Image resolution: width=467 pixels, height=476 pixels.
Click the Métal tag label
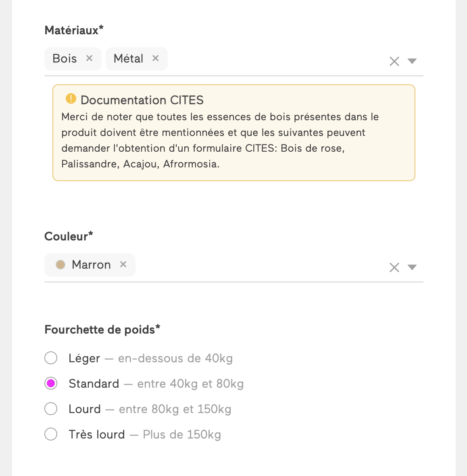click(x=129, y=58)
